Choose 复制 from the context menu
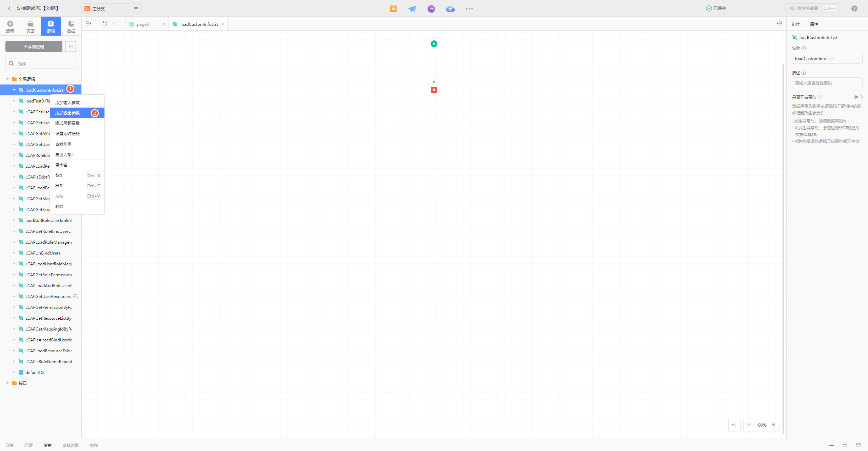Image resolution: width=868 pixels, height=451 pixels. [x=77, y=186]
